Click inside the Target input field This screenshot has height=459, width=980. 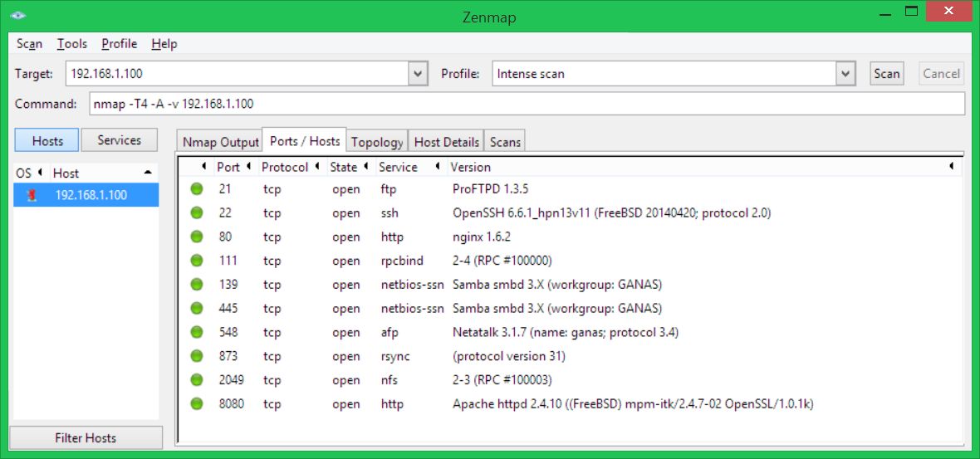(x=237, y=74)
